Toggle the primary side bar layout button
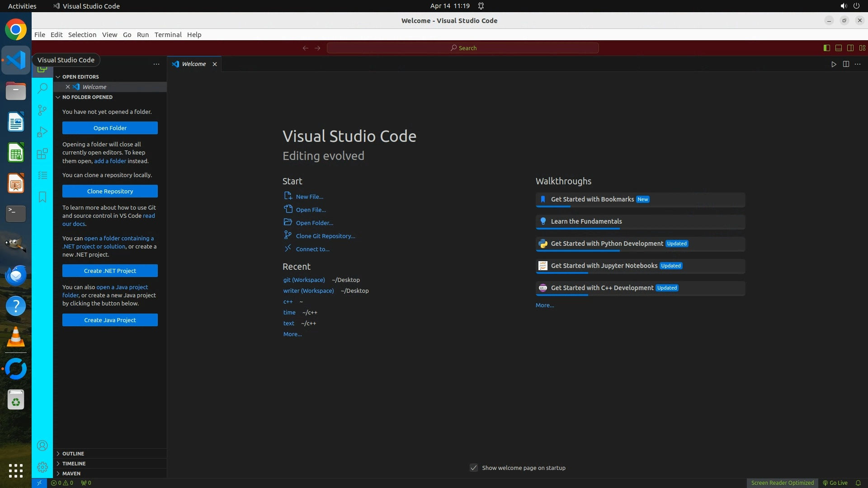 (x=826, y=48)
